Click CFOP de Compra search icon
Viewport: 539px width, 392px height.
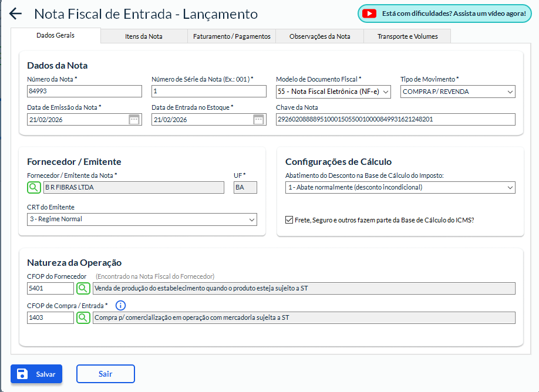tap(83, 317)
